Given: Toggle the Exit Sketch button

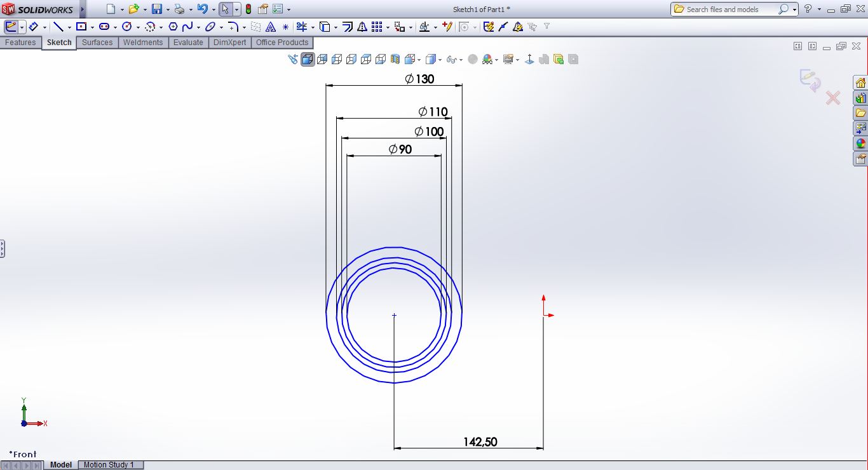Looking at the screenshot, I should (x=11, y=27).
